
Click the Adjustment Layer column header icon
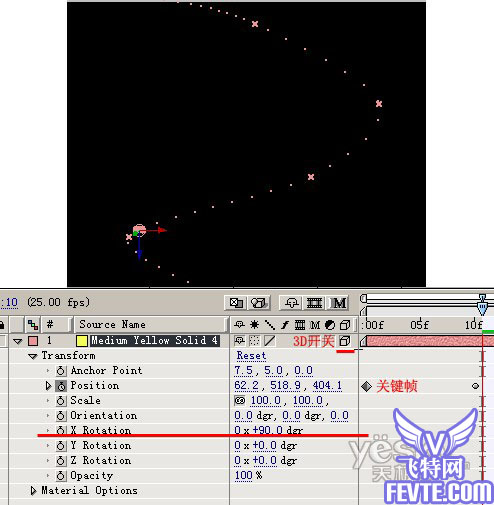pos(330,324)
